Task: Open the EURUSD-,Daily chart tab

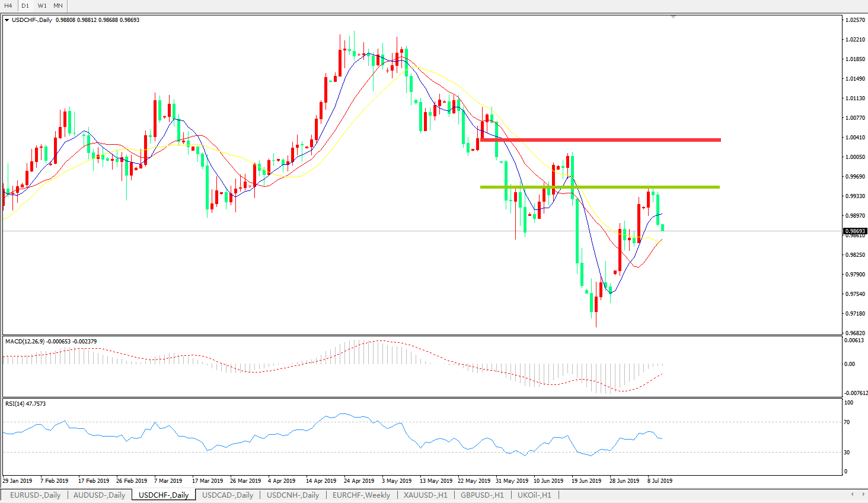Action: point(35,495)
